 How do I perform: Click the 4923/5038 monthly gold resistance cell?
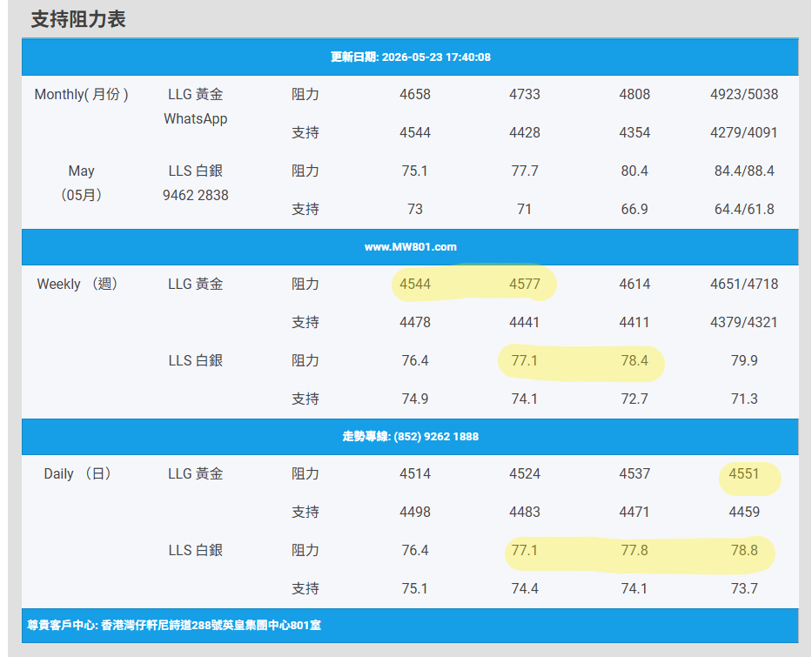click(x=744, y=94)
